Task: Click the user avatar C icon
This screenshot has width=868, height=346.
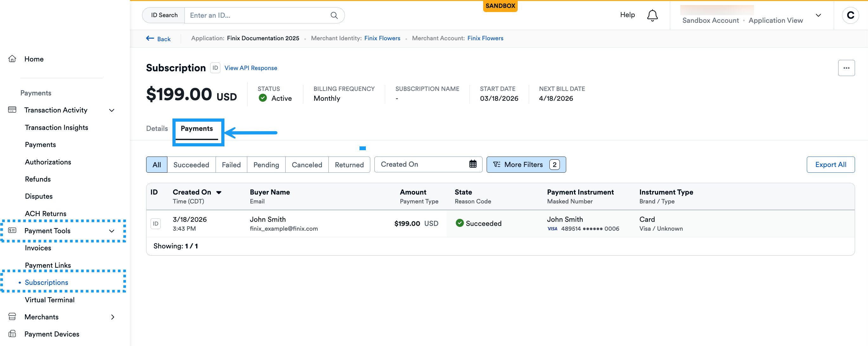Action: click(x=850, y=15)
